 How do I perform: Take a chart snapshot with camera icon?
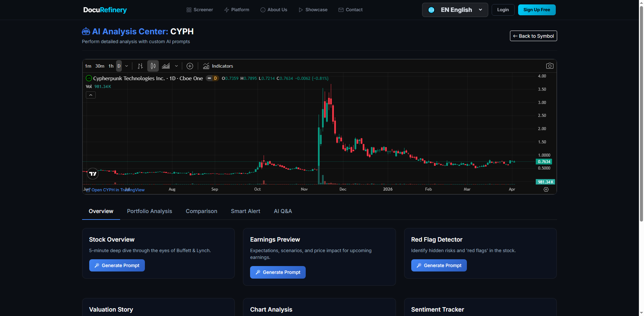click(x=550, y=66)
